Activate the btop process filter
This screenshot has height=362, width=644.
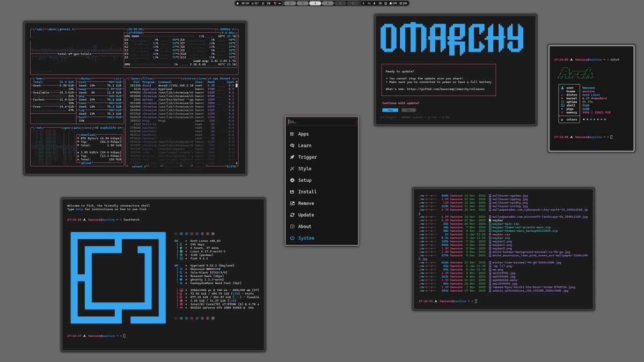(148, 79)
